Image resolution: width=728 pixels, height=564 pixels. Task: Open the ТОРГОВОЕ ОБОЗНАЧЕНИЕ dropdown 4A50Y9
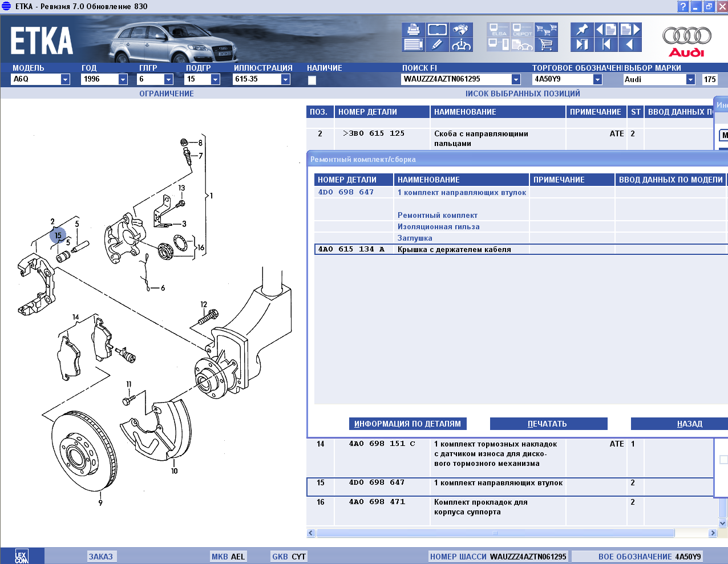click(x=597, y=79)
